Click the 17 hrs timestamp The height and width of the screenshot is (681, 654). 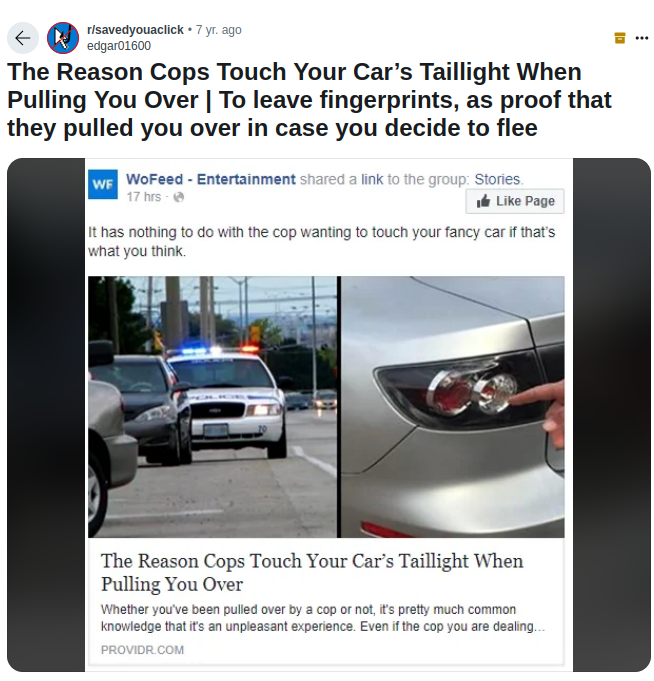tap(144, 197)
